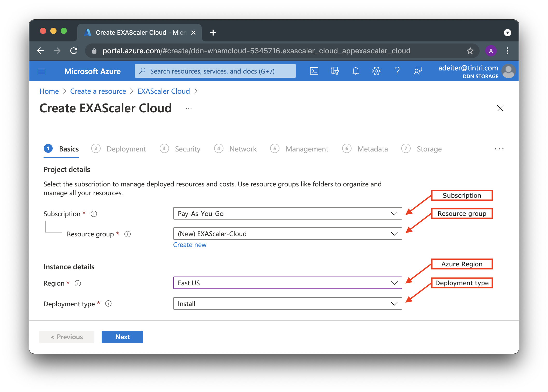
Task: Click info icon next to Deployment type
Action: pyautogui.click(x=108, y=303)
